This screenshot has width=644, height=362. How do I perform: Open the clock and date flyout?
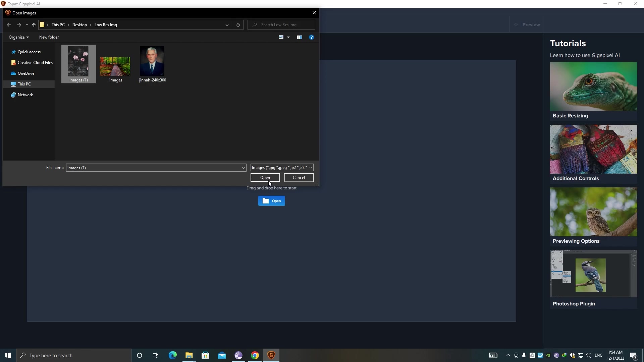coord(615,355)
